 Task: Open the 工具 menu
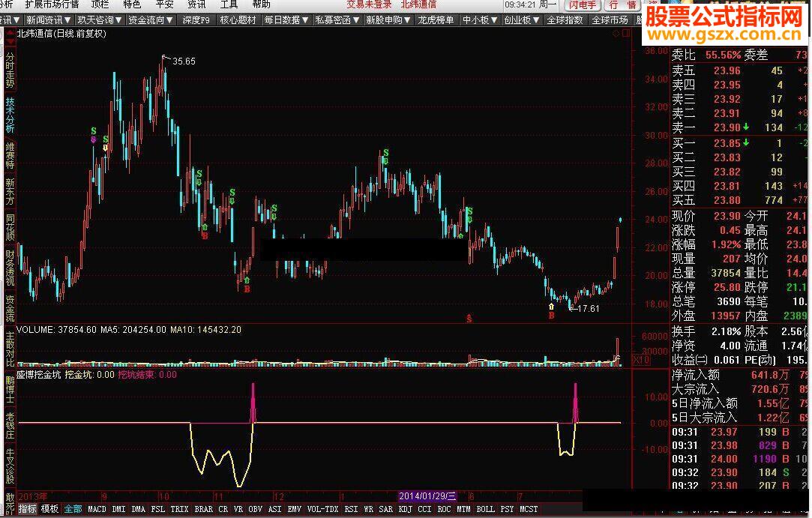229,4
